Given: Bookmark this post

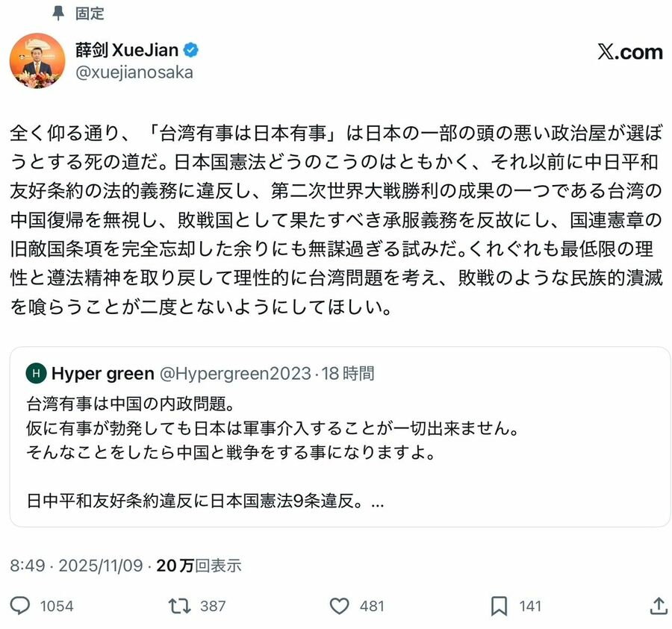Looking at the screenshot, I should (x=499, y=605).
